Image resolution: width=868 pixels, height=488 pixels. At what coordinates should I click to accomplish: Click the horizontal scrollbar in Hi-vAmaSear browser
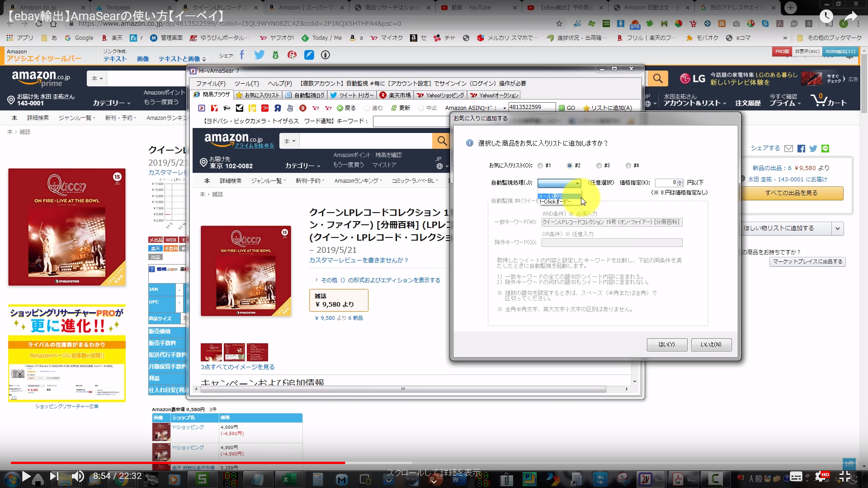click(x=403, y=389)
